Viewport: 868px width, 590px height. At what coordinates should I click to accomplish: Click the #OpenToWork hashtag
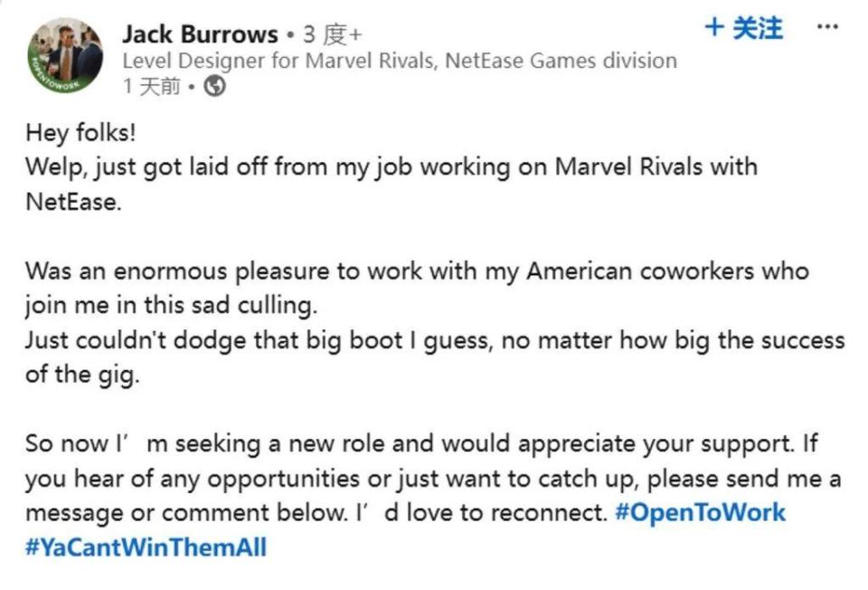point(700,512)
